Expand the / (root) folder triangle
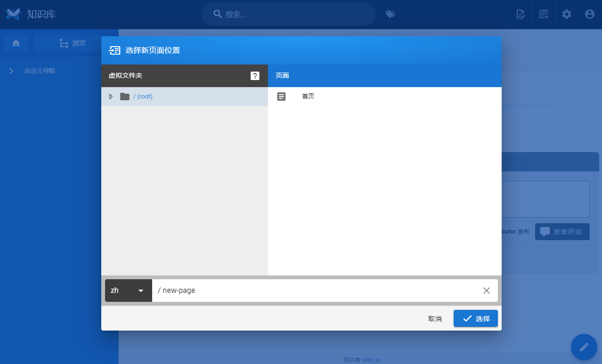The width and height of the screenshot is (602, 364). (x=111, y=97)
